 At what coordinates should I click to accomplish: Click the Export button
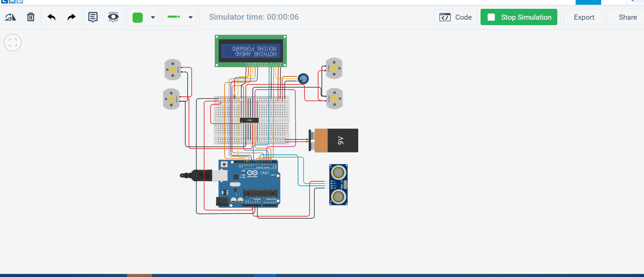(584, 17)
